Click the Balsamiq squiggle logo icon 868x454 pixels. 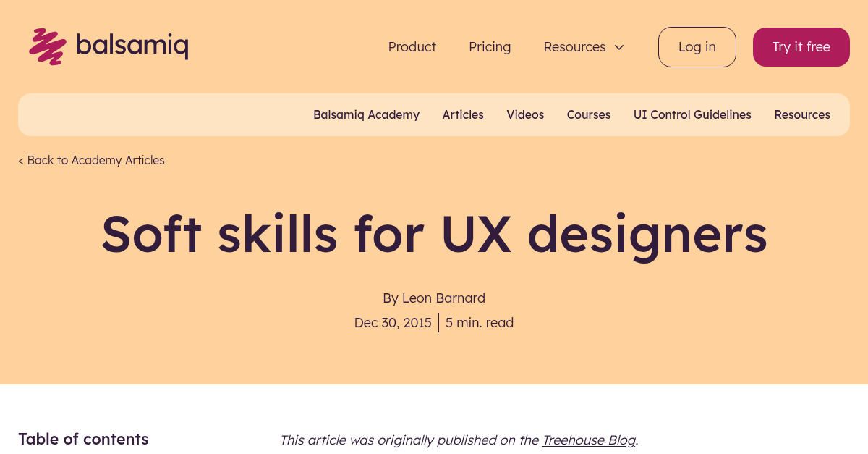click(x=47, y=46)
